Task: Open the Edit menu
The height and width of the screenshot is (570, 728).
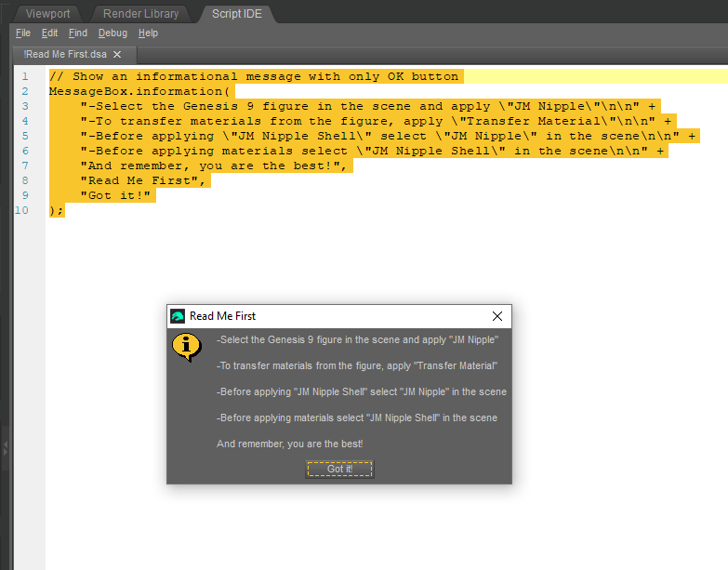Action: [x=49, y=33]
